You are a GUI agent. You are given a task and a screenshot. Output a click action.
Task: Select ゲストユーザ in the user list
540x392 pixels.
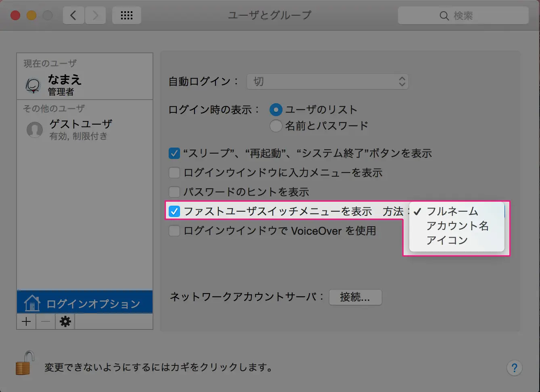pyautogui.click(x=81, y=129)
